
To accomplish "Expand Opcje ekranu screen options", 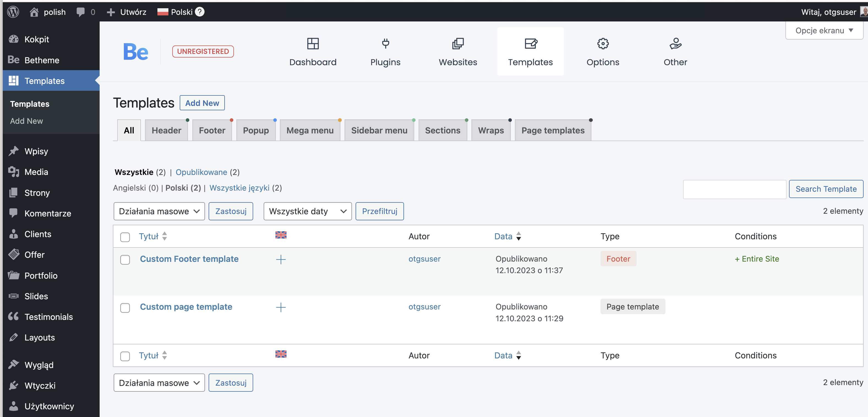I will [x=824, y=30].
